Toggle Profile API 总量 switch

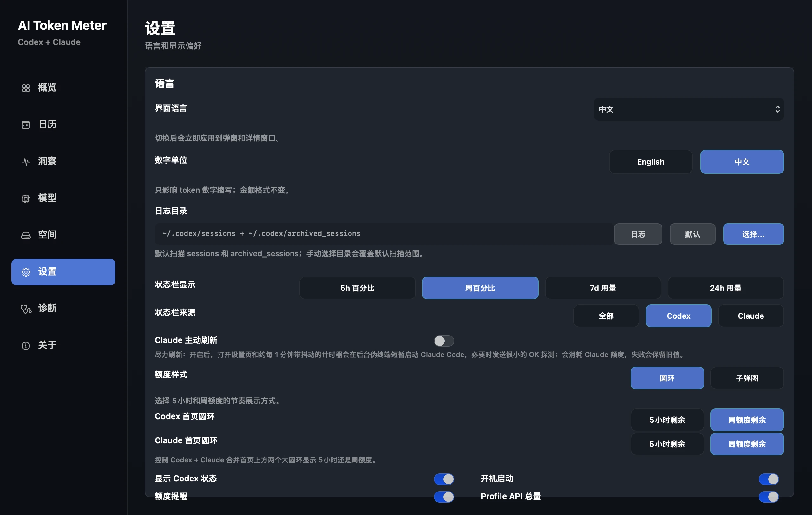[x=769, y=497]
